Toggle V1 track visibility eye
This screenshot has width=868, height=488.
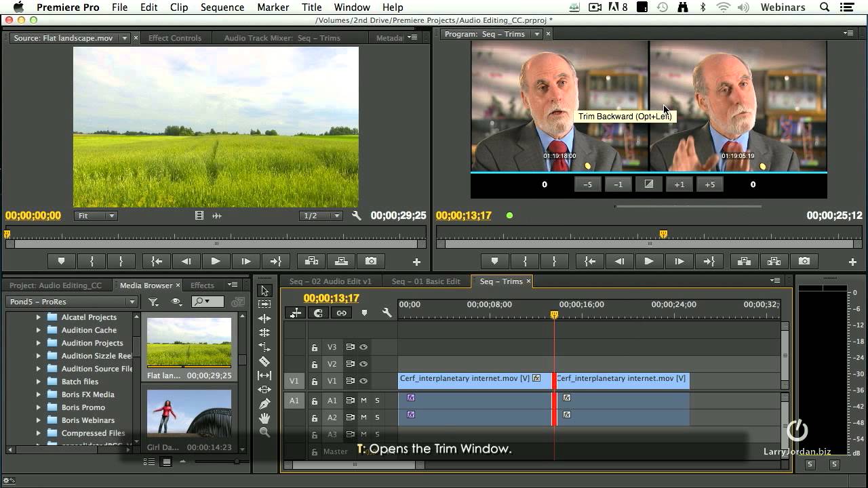363,381
